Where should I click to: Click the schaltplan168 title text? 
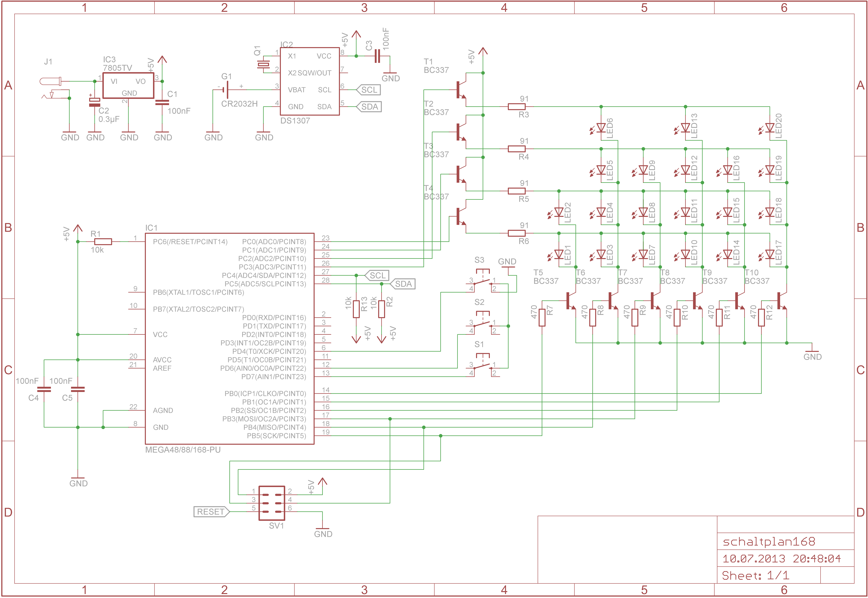769,542
